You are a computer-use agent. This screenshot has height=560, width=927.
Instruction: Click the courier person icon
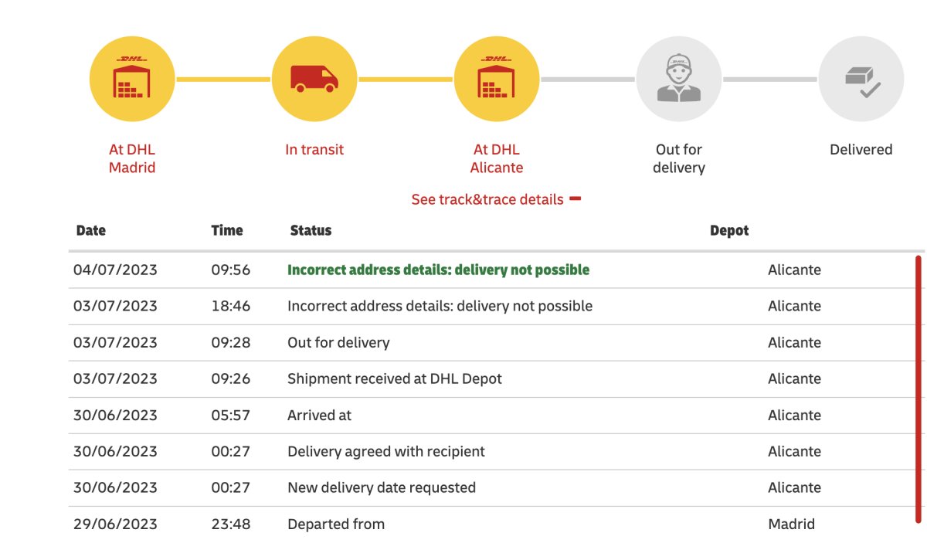(678, 79)
